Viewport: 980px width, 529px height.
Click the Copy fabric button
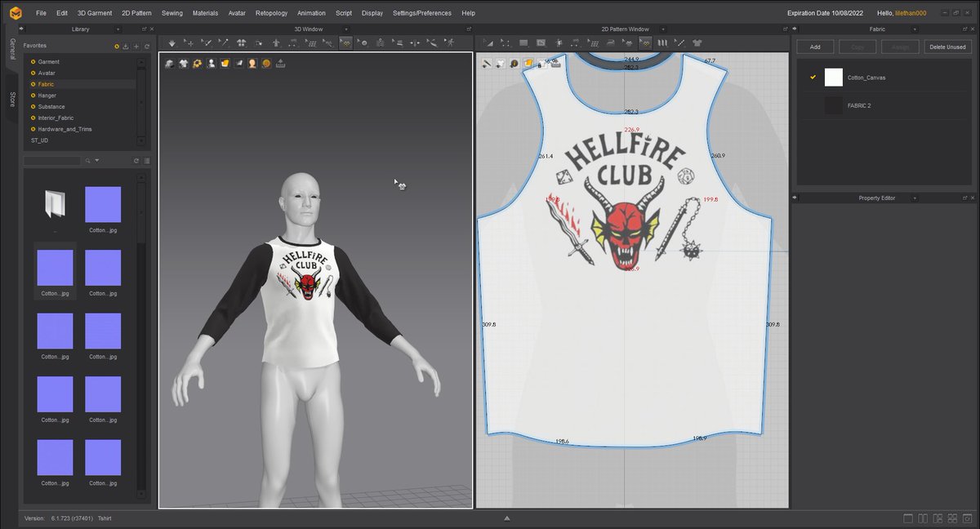pyautogui.click(x=857, y=47)
